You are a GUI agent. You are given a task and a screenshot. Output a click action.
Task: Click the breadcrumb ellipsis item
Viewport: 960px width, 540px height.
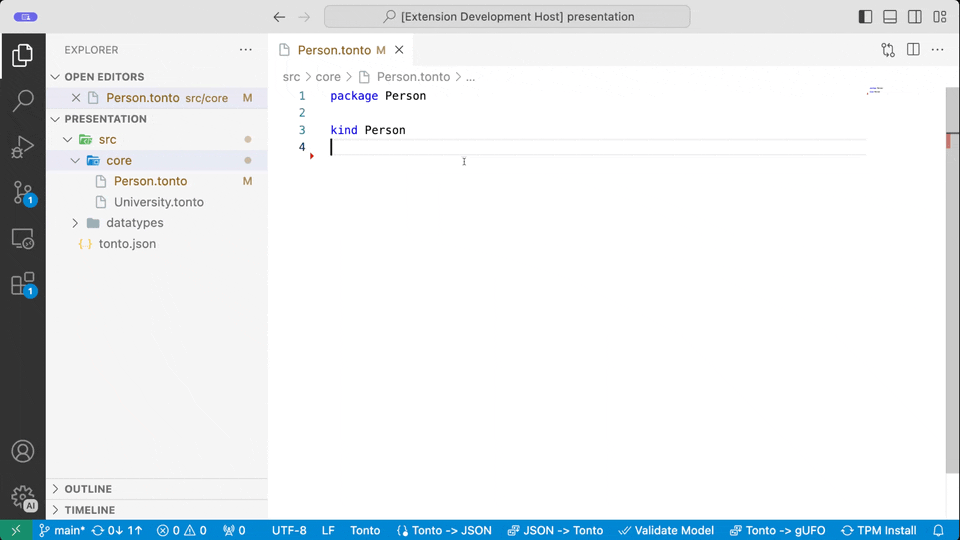click(470, 77)
